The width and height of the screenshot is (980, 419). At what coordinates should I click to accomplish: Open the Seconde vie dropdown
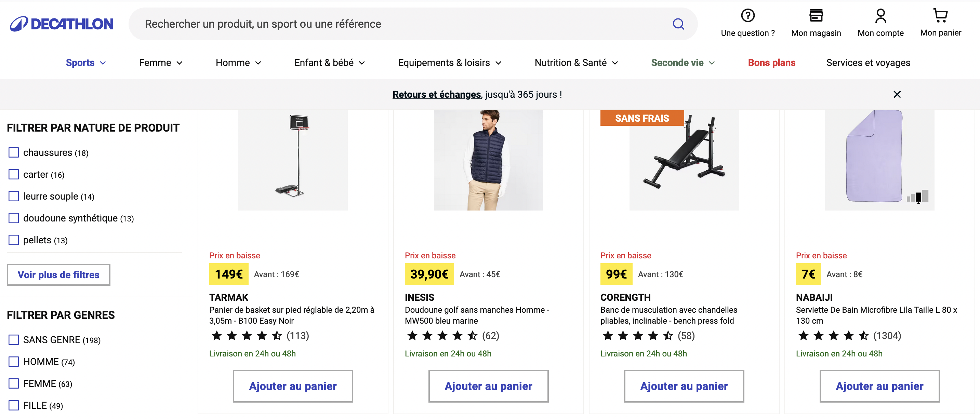(x=683, y=63)
